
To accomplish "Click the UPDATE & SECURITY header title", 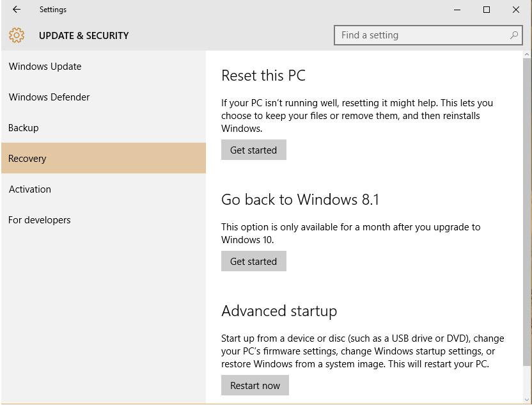I will (x=84, y=36).
